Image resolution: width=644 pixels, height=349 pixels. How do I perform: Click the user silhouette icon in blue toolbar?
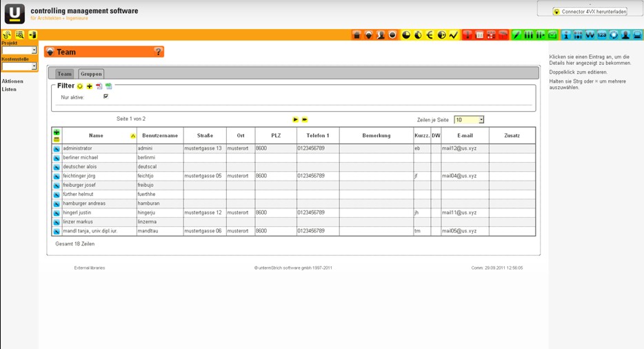[x=625, y=35]
